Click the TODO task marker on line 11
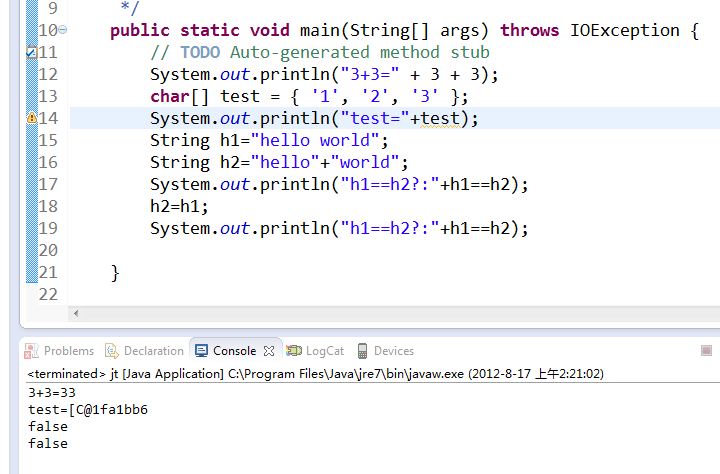This screenshot has height=474, width=720. 31,52
